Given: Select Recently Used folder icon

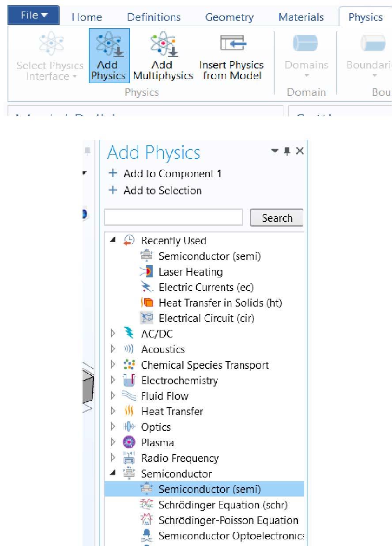Looking at the screenshot, I should (129, 240).
